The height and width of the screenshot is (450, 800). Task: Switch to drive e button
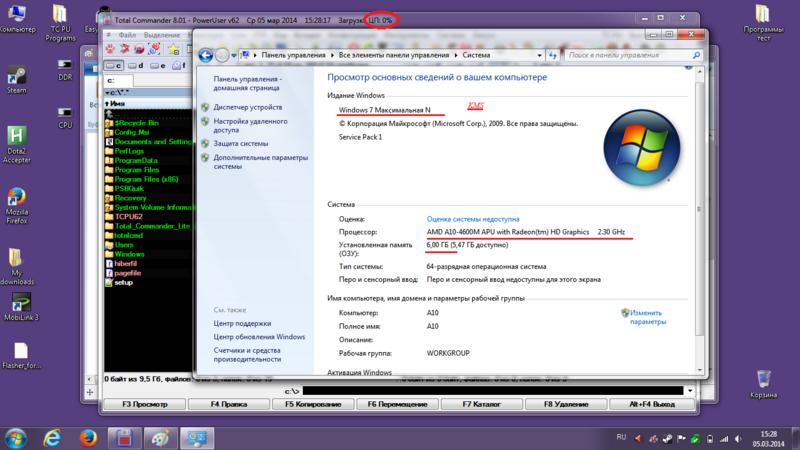coord(158,66)
